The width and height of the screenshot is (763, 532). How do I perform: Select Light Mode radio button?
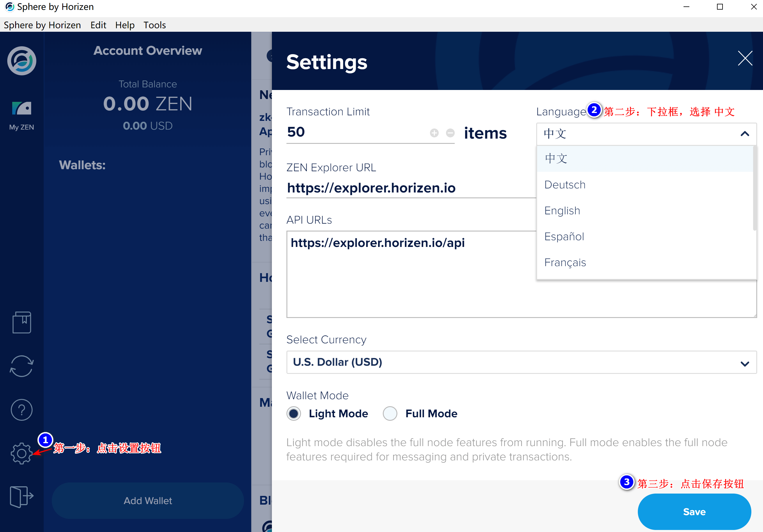click(x=294, y=413)
